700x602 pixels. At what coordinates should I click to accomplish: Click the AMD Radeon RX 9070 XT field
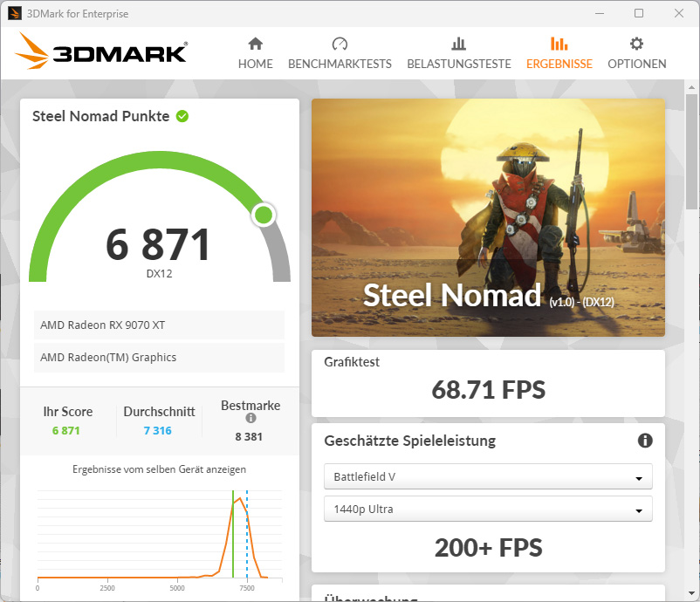tap(159, 325)
